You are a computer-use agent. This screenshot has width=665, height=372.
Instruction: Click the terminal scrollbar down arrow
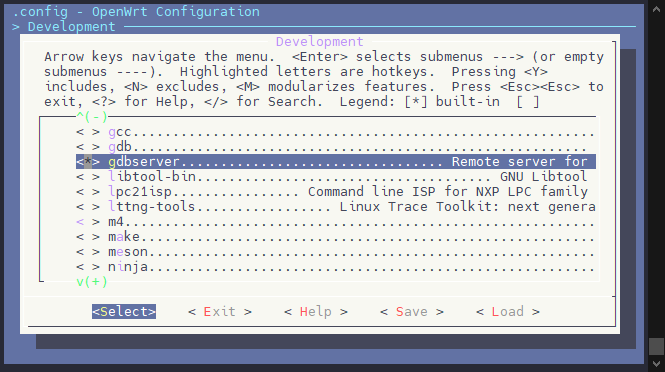click(656, 364)
